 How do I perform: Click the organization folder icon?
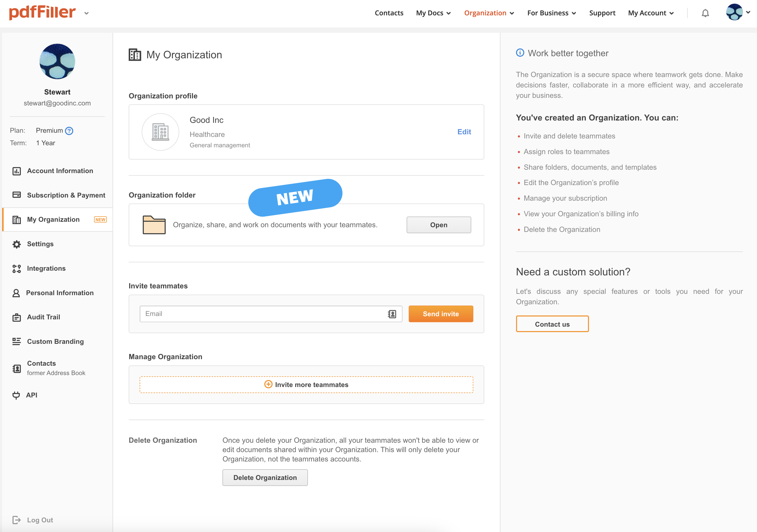coord(154,225)
